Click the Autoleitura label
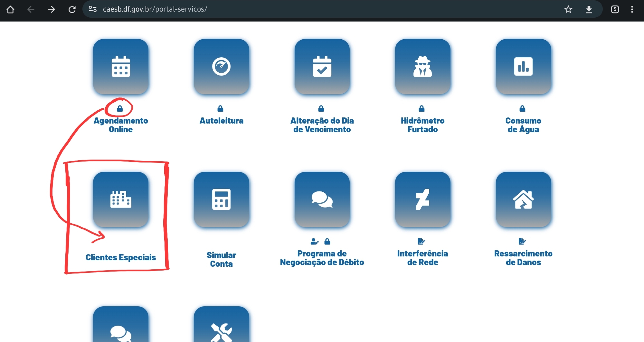This screenshot has height=342, width=644. click(x=222, y=121)
